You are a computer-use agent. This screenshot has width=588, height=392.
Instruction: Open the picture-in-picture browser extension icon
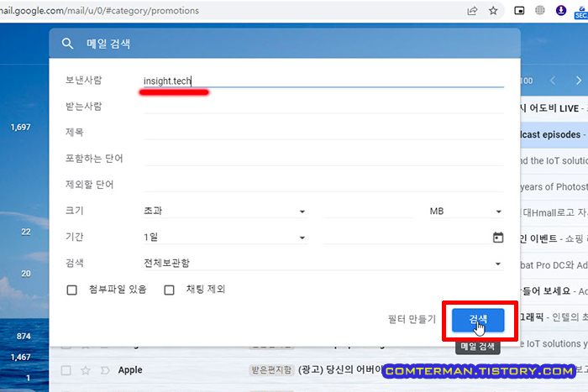[519, 11]
